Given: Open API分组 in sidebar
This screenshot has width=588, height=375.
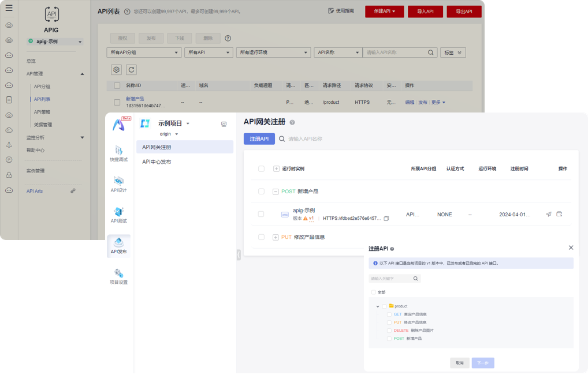Looking at the screenshot, I should (42, 87).
